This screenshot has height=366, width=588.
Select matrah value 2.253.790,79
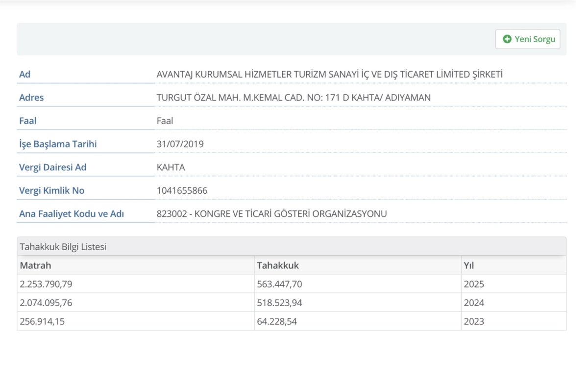[46, 284]
